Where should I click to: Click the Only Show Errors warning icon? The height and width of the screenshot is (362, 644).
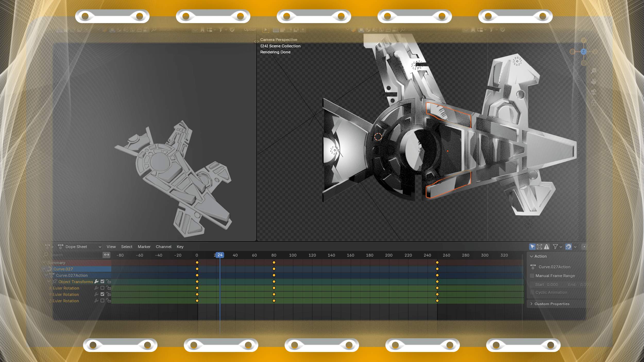(x=546, y=247)
